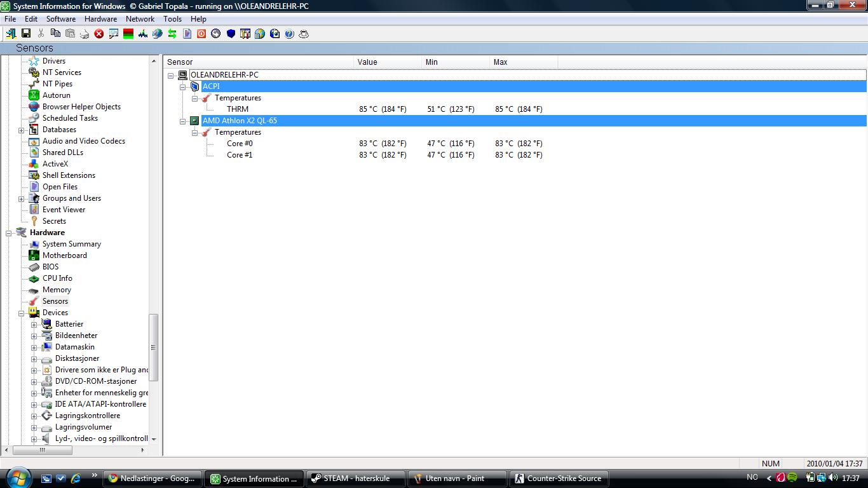Click the sidebar horizontal scrollbar thumb
The width and height of the screenshot is (868, 488).
coord(43,450)
